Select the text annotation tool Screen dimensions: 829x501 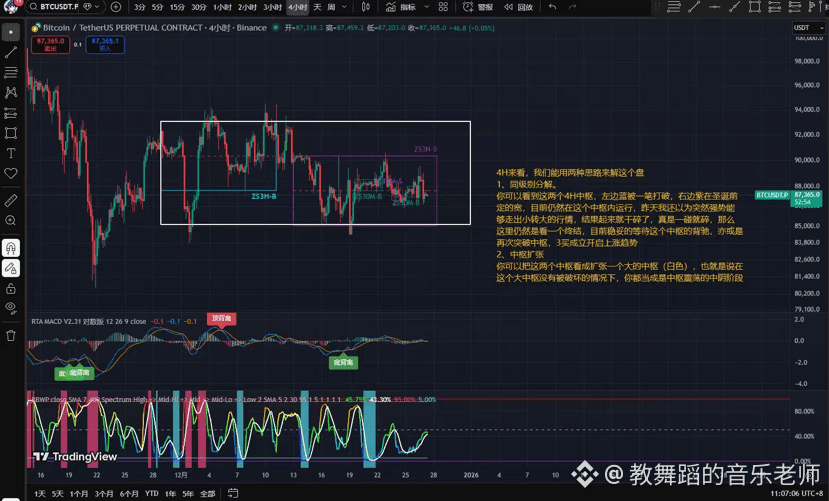(11, 153)
